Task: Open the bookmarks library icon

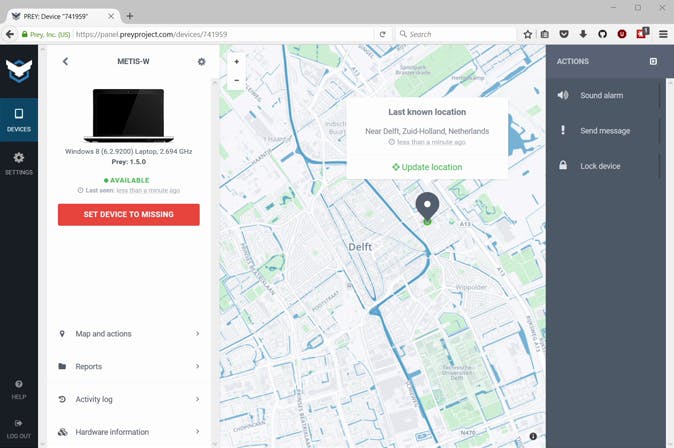Action: (x=545, y=34)
